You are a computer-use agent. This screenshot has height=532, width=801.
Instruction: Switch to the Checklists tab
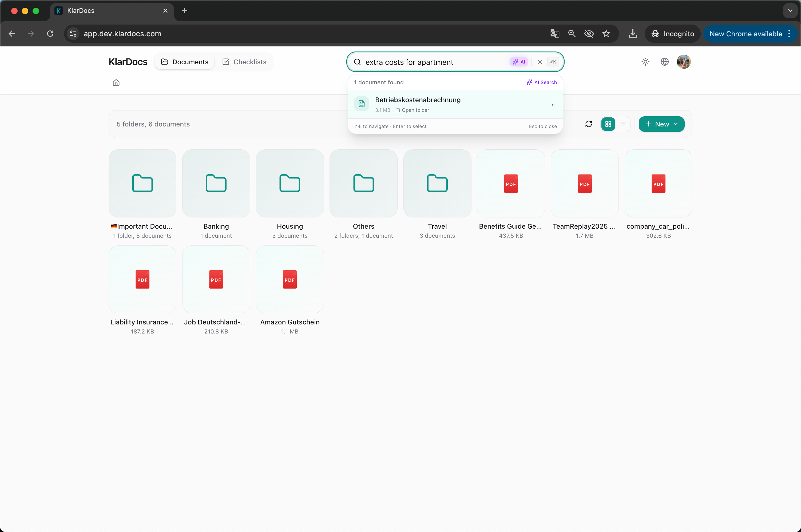coord(244,62)
